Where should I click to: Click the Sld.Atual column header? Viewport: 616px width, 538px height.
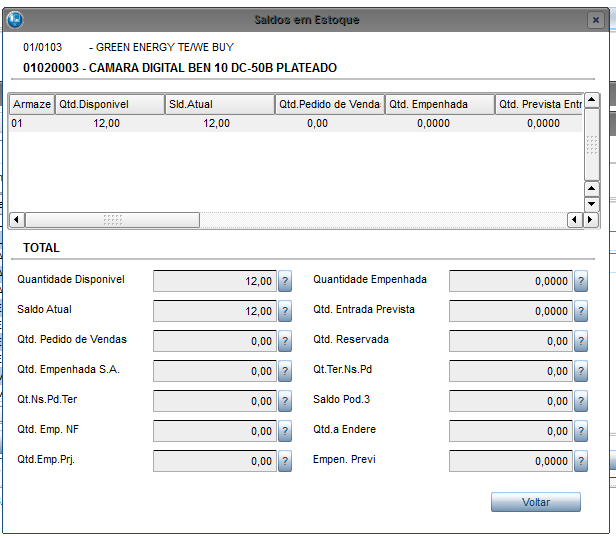(x=220, y=104)
